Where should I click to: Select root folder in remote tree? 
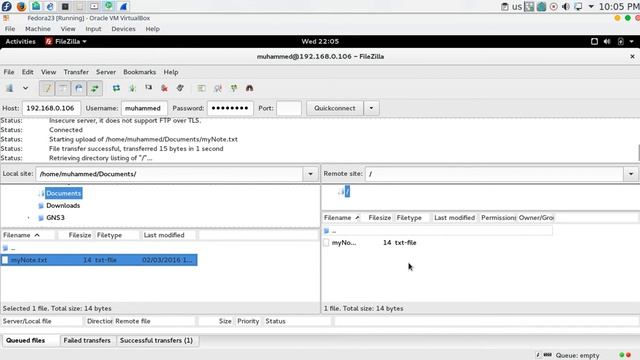pyautogui.click(x=347, y=191)
